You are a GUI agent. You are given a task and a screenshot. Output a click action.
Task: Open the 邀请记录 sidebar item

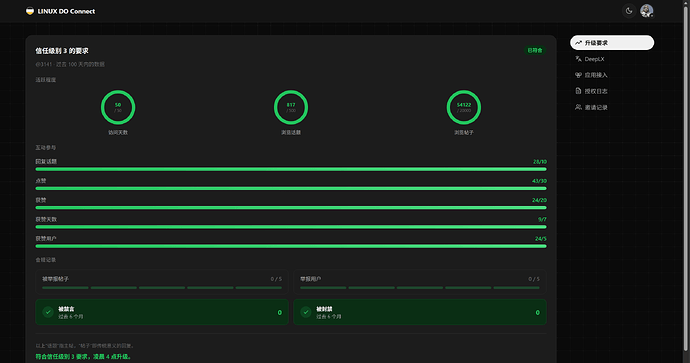(612, 107)
